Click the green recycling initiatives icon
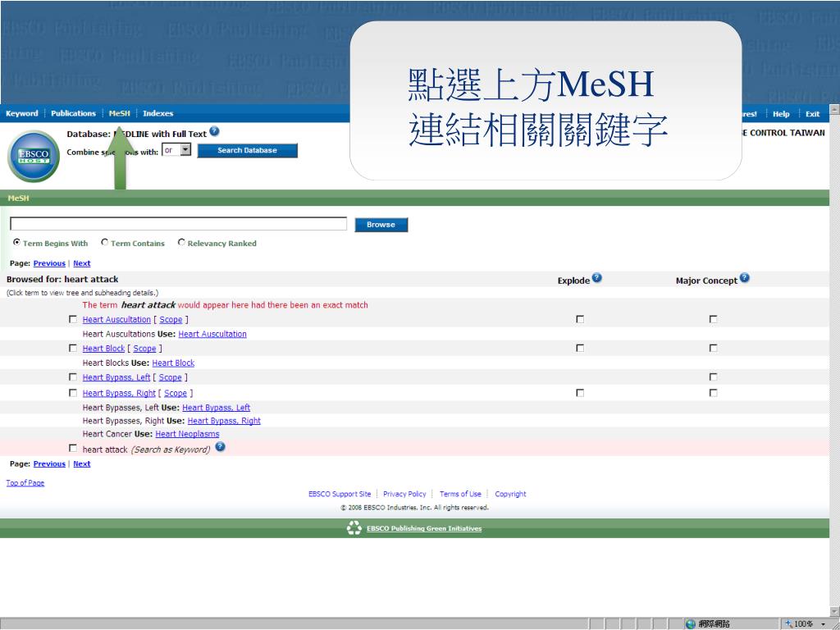Image resolution: width=840 pixels, height=630 pixels. 354,528
